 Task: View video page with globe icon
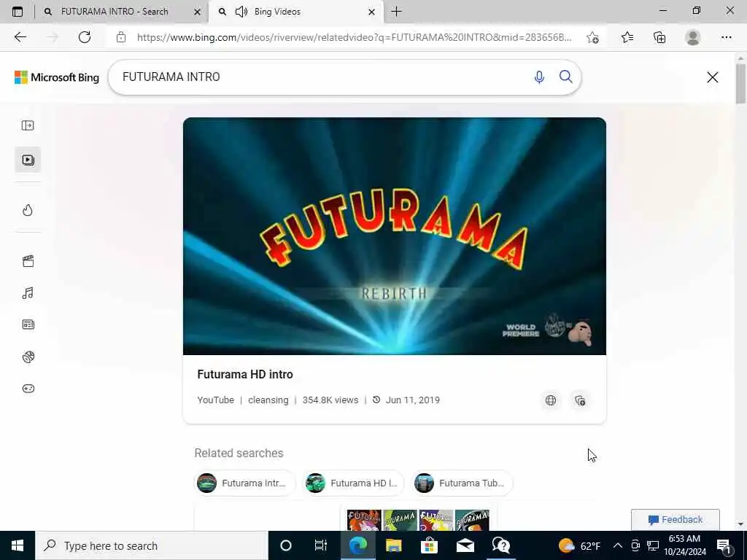click(x=551, y=400)
